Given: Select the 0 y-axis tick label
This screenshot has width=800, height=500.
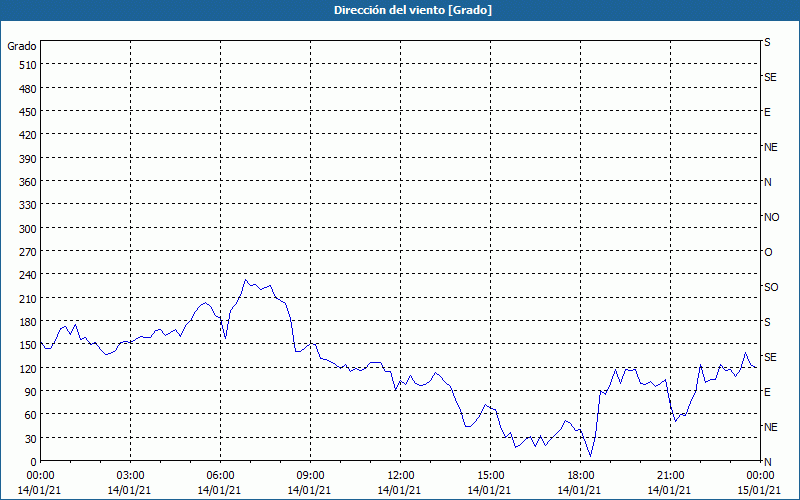Looking at the screenshot, I should point(34,462).
